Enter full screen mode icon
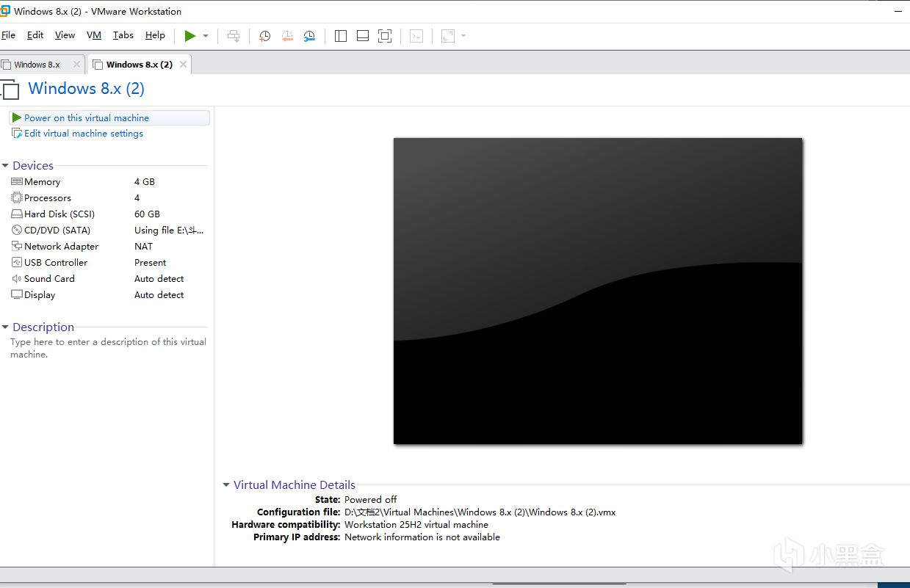Screen dimensions: 910x588 [x=385, y=36]
